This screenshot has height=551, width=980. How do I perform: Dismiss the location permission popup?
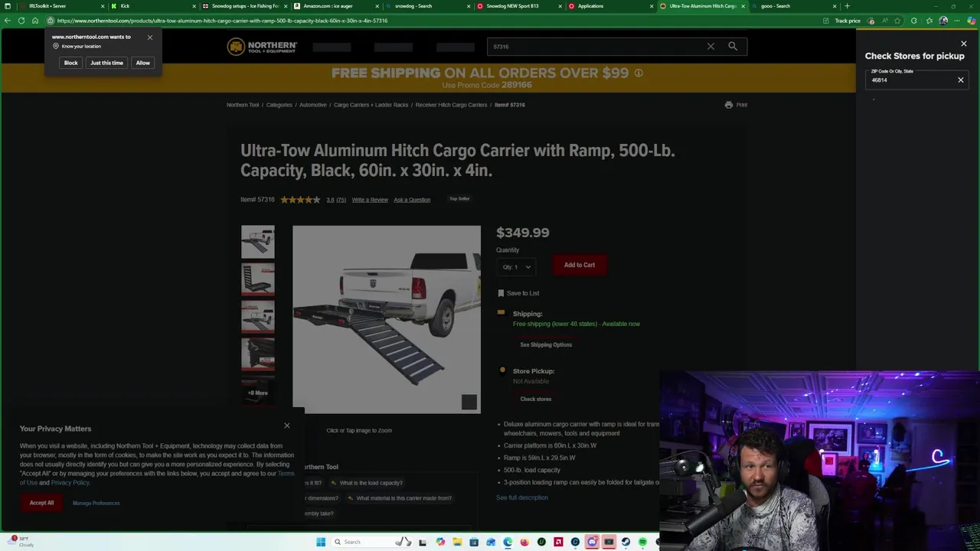(x=150, y=37)
